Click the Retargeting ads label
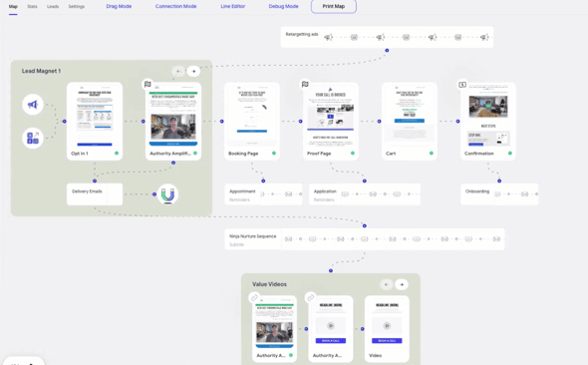588x365 pixels. (302, 34)
